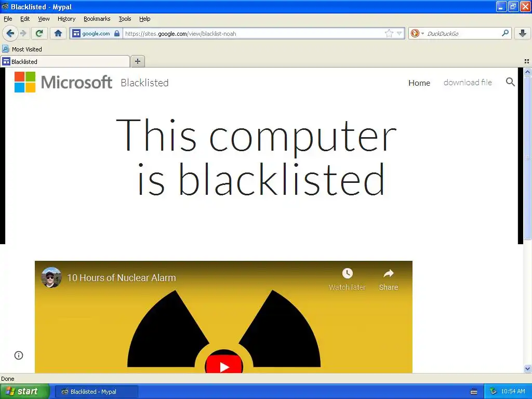This screenshot has width=532, height=399.
Task: Go to the Home nav link
Action: click(419, 83)
